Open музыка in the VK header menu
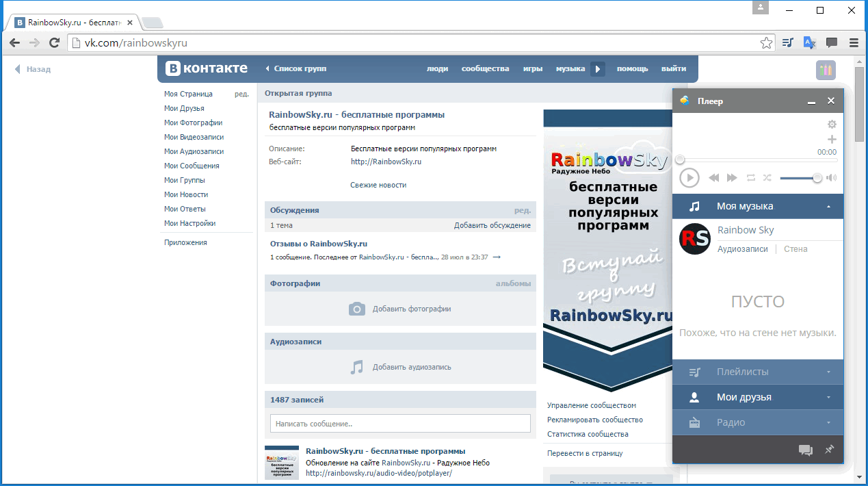 tap(570, 68)
